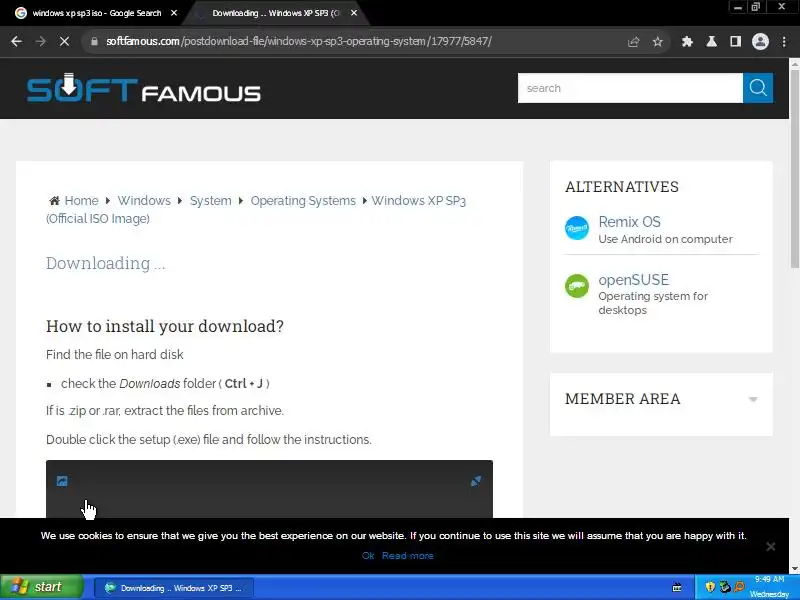The width and height of the screenshot is (800, 600).
Task: Stop loading the page
Action: [x=64, y=41]
